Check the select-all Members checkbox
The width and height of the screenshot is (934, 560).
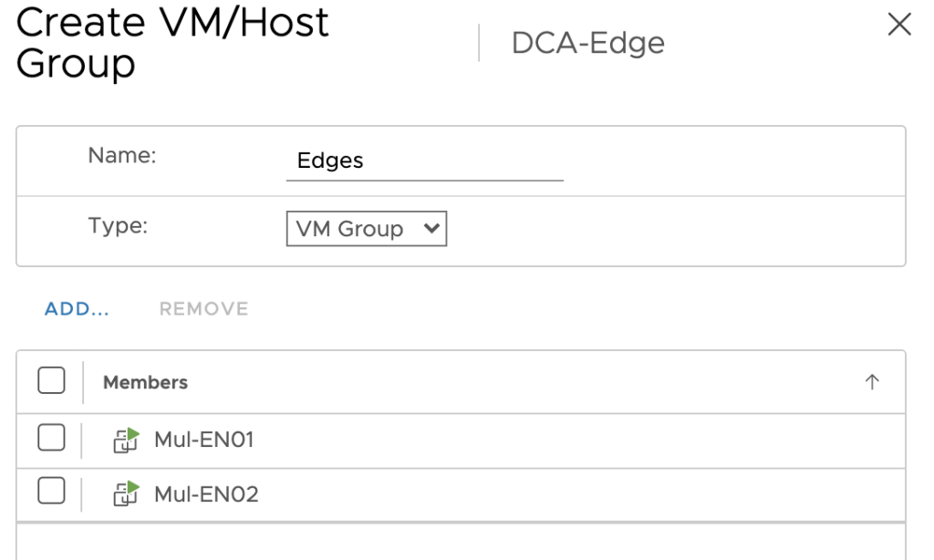51,380
